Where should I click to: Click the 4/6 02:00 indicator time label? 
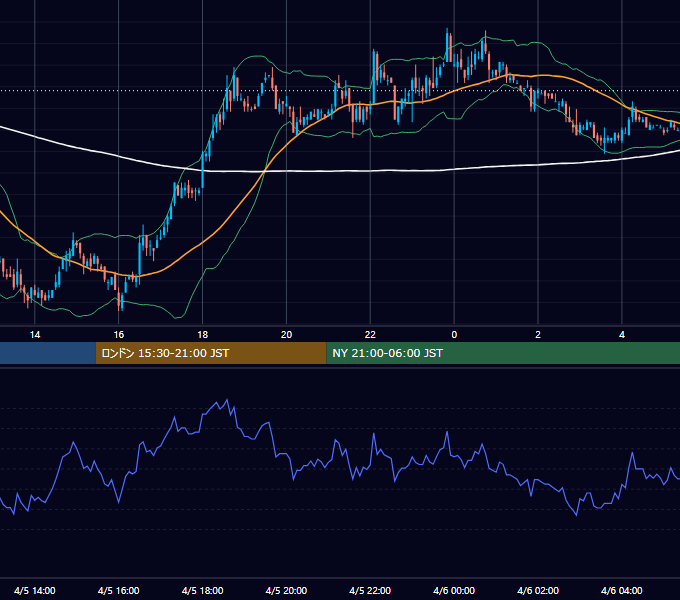click(538, 590)
